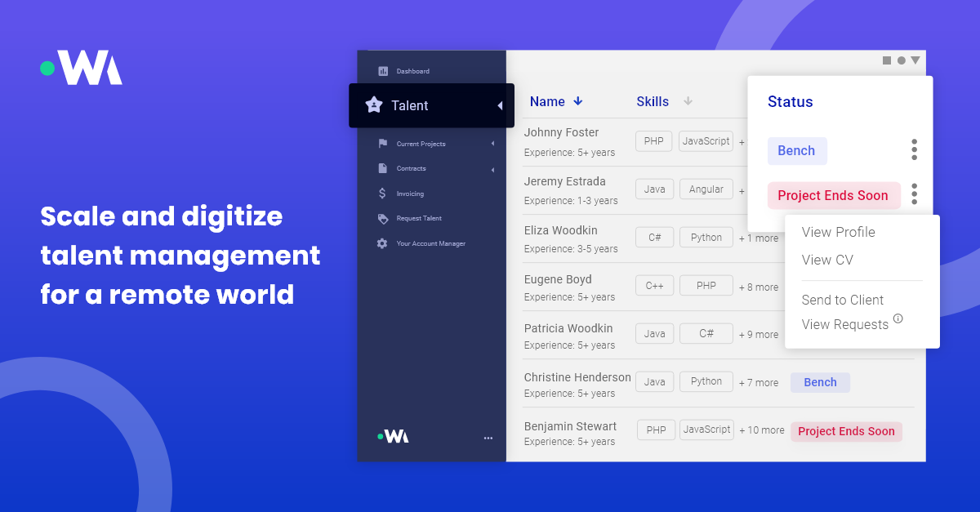Viewport: 980px width, 512px height.
Task: Select the name Benjamin Stewart
Action: point(570,426)
